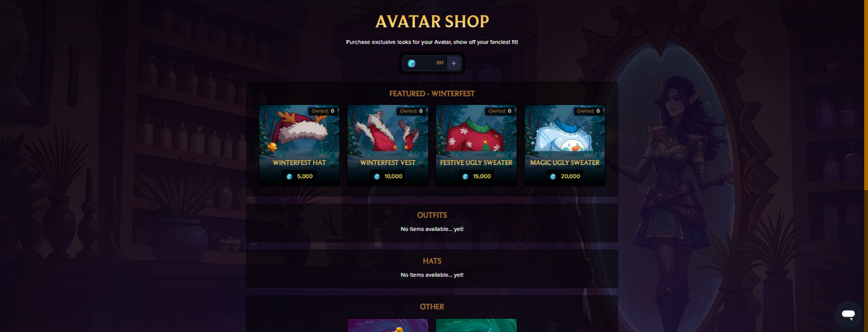Open the teal item under Other section
Screen dimensions: 868x332
click(x=476, y=325)
